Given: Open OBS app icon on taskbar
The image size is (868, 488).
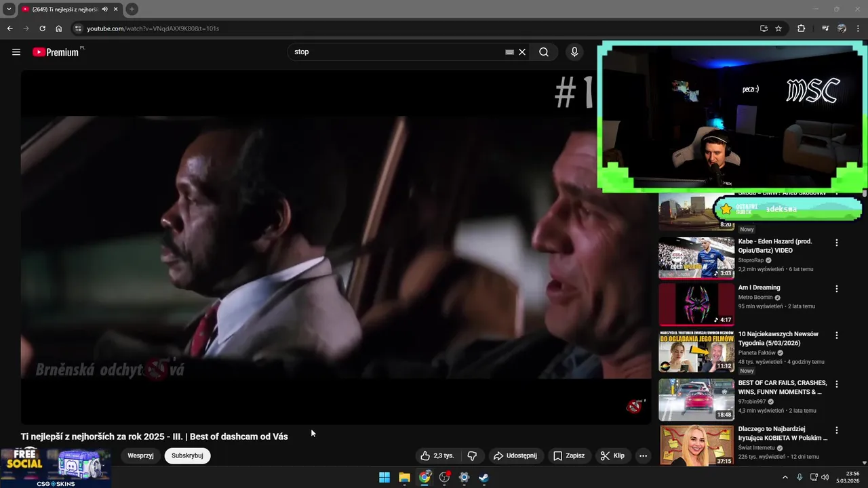Looking at the screenshot, I should pyautogui.click(x=444, y=477).
